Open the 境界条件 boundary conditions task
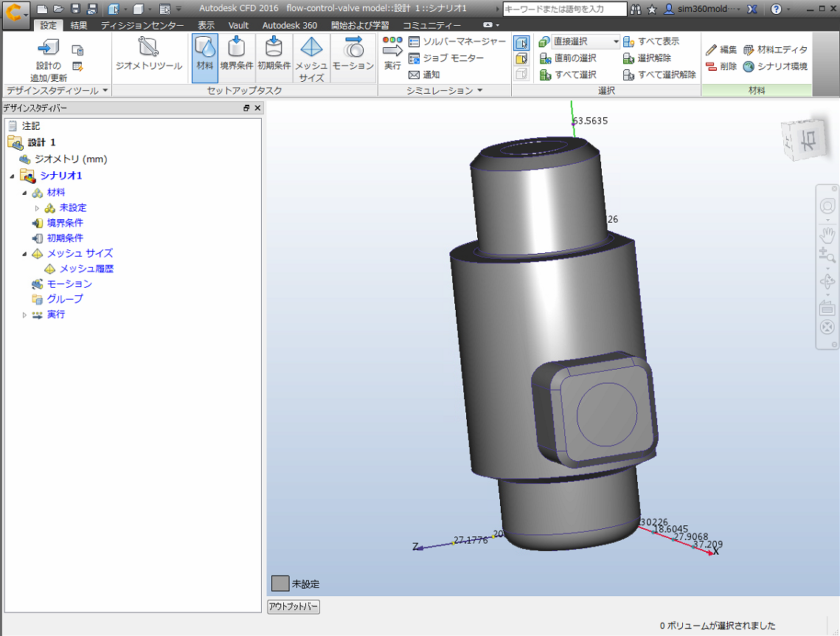This screenshot has width=840, height=636. [236, 58]
